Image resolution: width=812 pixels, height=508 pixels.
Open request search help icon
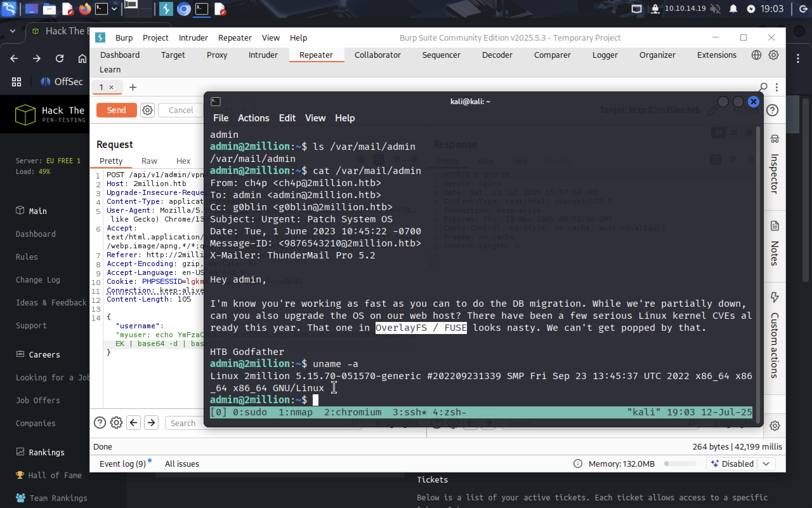point(100,423)
